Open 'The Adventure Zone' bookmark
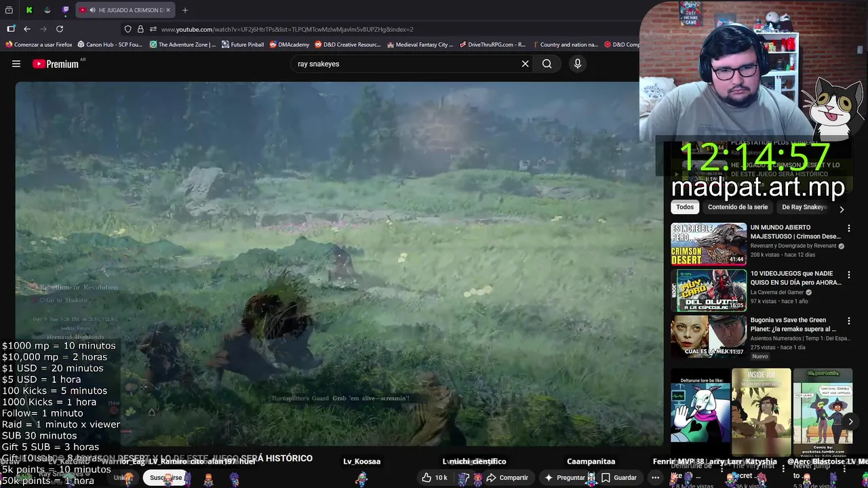The image size is (868, 488). [182, 45]
